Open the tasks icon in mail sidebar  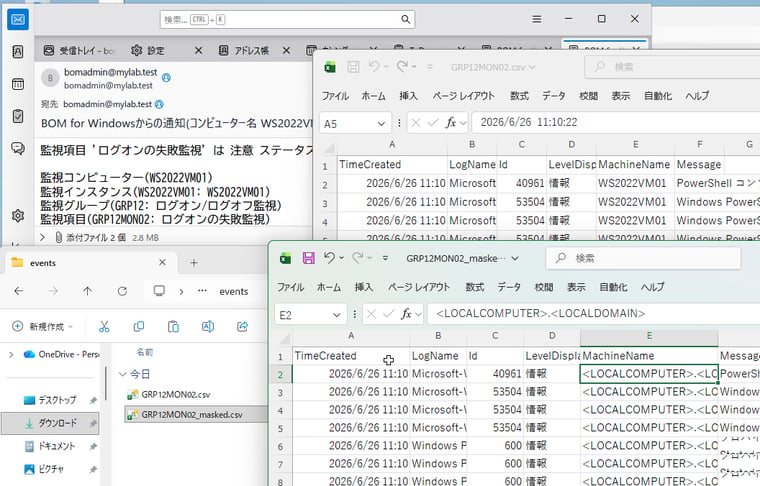[x=18, y=116]
